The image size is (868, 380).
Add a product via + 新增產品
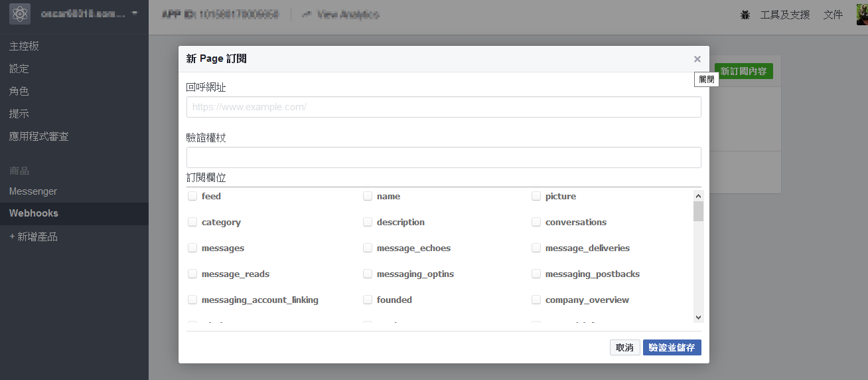(x=33, y=237)
